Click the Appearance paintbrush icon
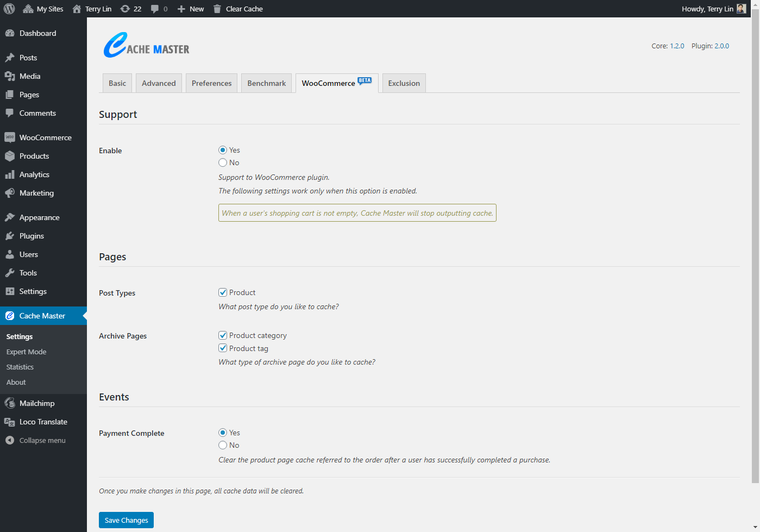This screenshot has height=532, width=760. [10, 217]
